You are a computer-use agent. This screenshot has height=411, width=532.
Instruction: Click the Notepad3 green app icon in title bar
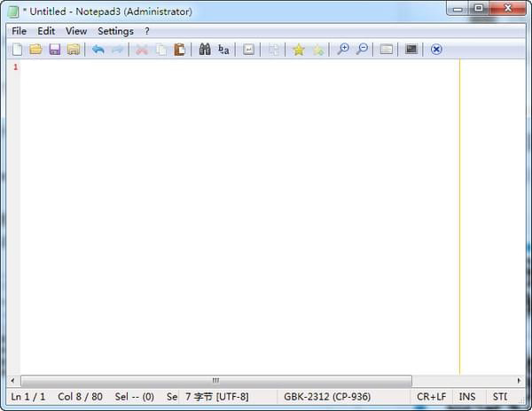[13, 12]
